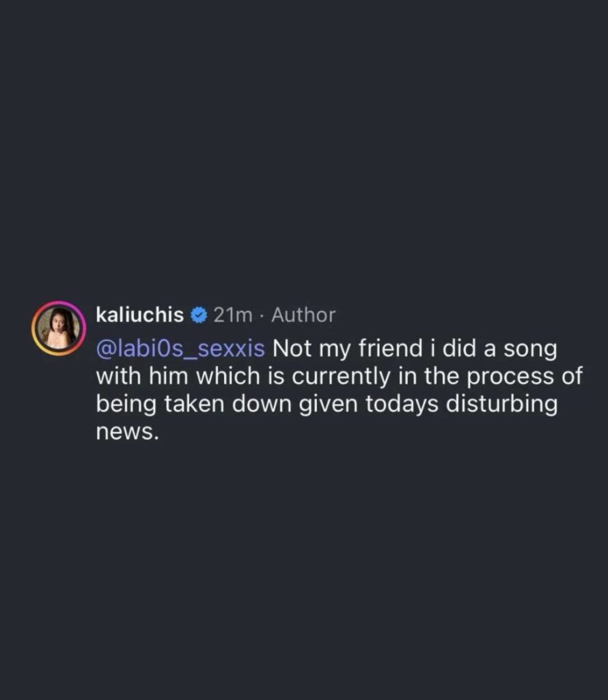Click the word "song" in the comment
Screen dimensions: 608x700
[531, 349]
